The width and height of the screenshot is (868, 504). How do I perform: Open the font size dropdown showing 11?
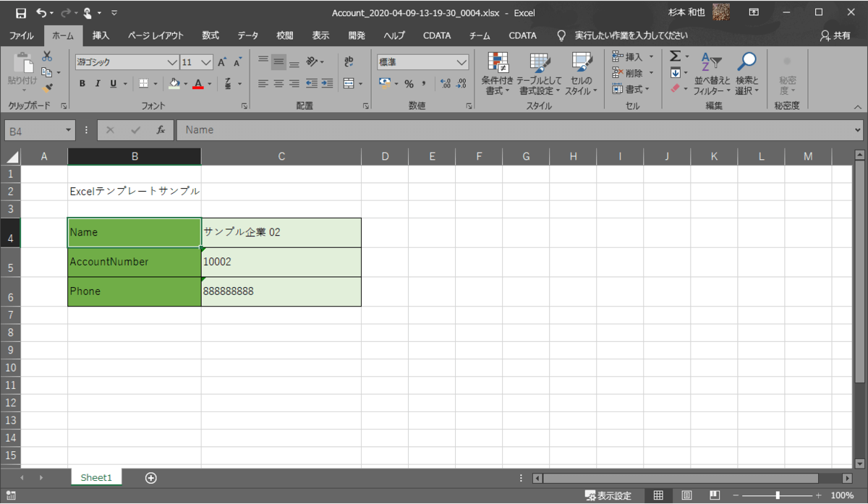[206, 62]
